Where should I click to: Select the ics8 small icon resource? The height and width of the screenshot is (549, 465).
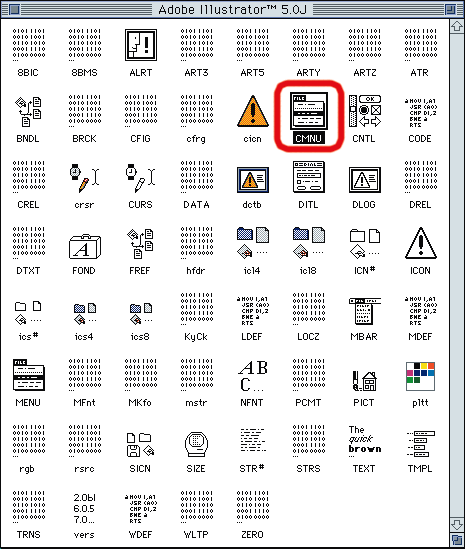141,314
